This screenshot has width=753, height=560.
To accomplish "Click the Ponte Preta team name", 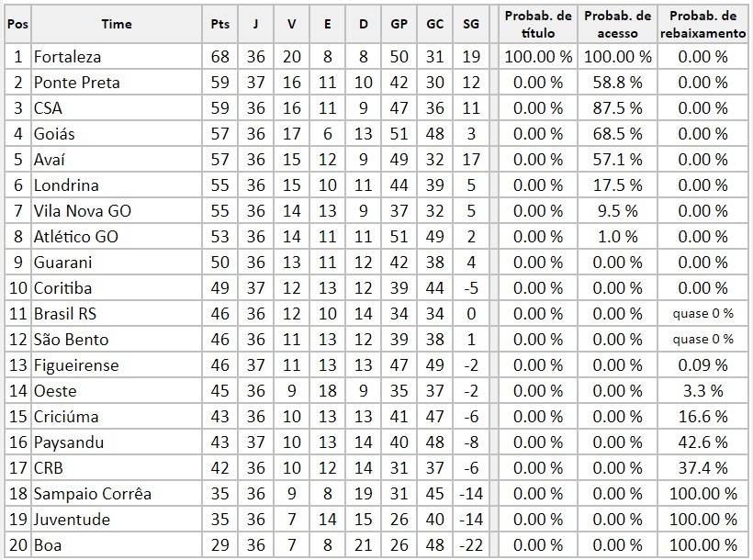I will (77, 83).
